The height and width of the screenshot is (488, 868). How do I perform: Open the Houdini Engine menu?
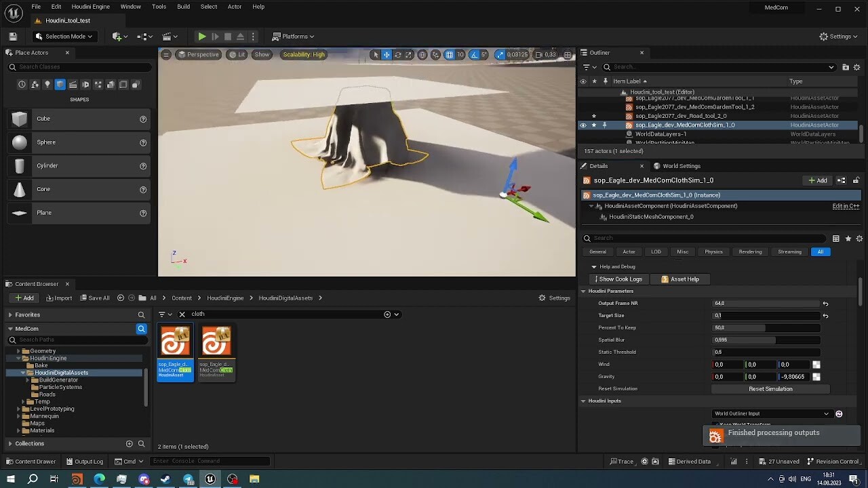(x=90, y=7)
